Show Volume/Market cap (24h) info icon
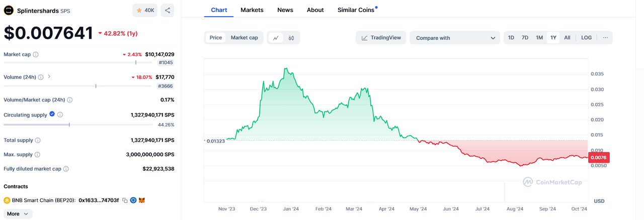 tap(70, 99)
